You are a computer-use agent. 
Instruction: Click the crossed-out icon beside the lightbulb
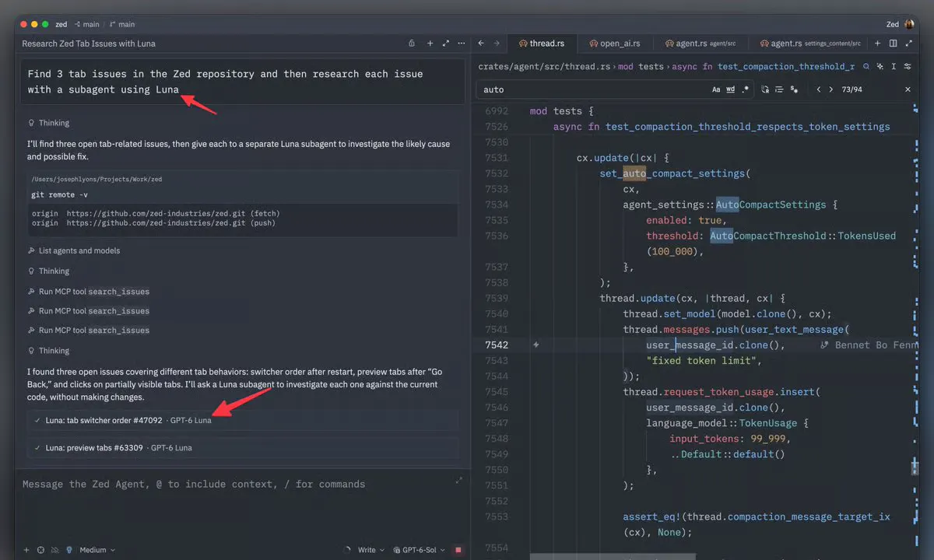coord(54,550)
